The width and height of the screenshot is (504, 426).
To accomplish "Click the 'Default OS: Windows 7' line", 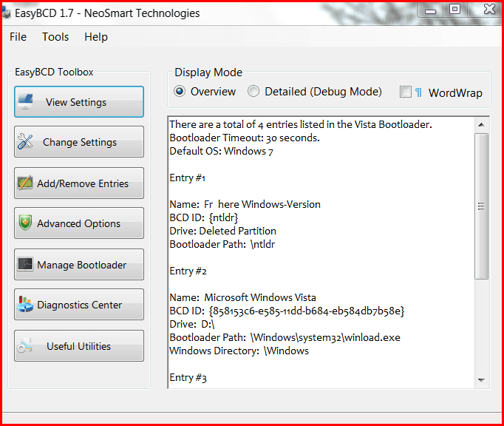I will click(x=222, y=151).
